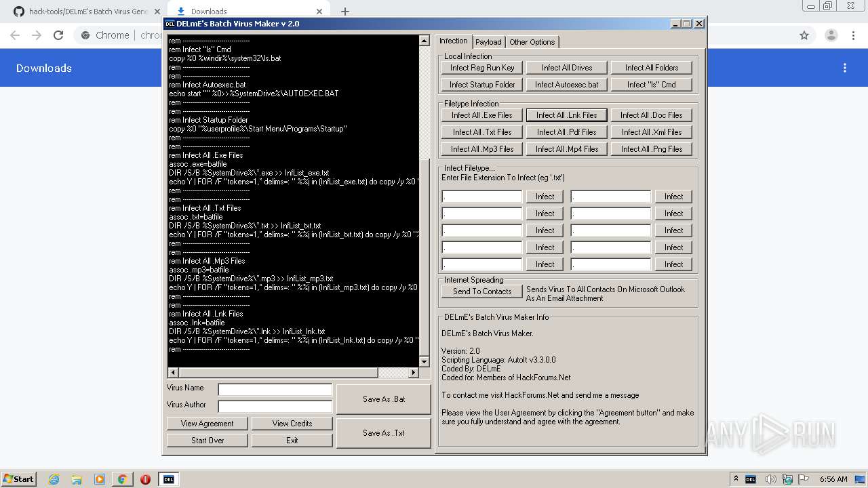Open the Windows Start menu
This screenshot has height=488, width=868.
(18, 479)
